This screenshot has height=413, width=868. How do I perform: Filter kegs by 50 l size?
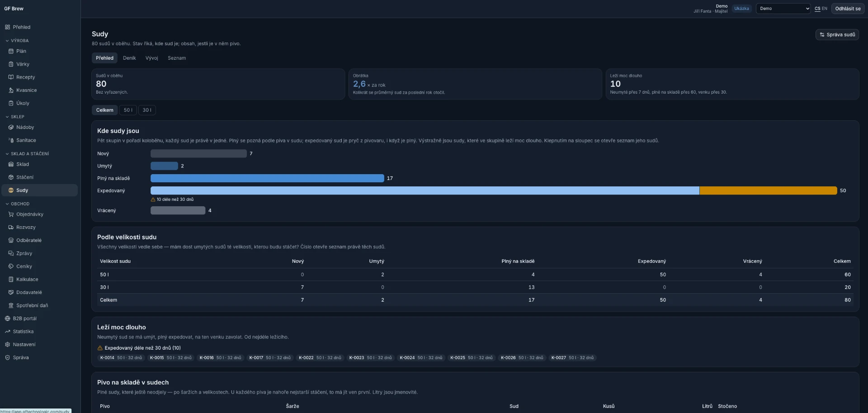click(x=128, y=110)
